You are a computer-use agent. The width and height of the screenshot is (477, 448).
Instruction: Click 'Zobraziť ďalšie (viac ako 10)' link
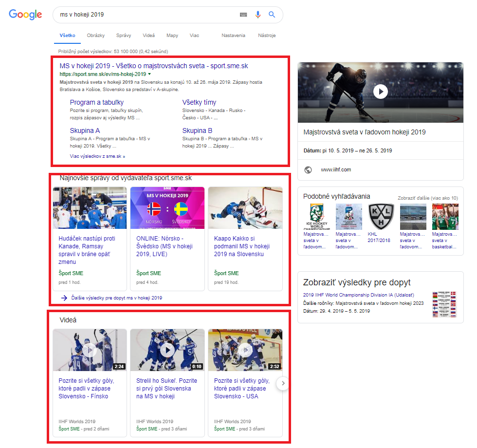click(428, 198)
